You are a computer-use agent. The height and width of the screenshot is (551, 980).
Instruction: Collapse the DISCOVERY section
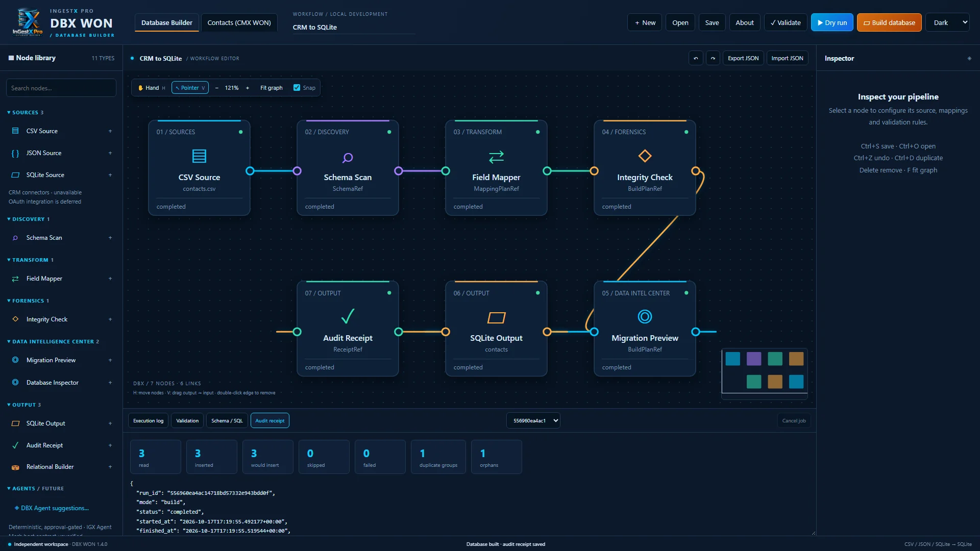point(28,219)
